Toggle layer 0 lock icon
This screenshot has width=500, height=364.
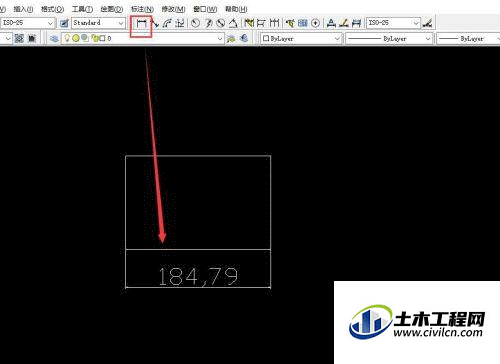tap(94, 39)
